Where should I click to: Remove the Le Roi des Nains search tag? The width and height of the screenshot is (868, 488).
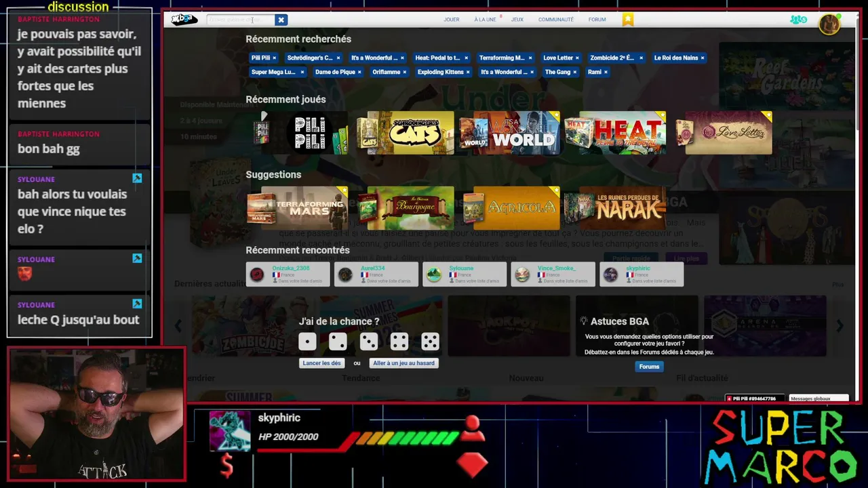[702, 58]
